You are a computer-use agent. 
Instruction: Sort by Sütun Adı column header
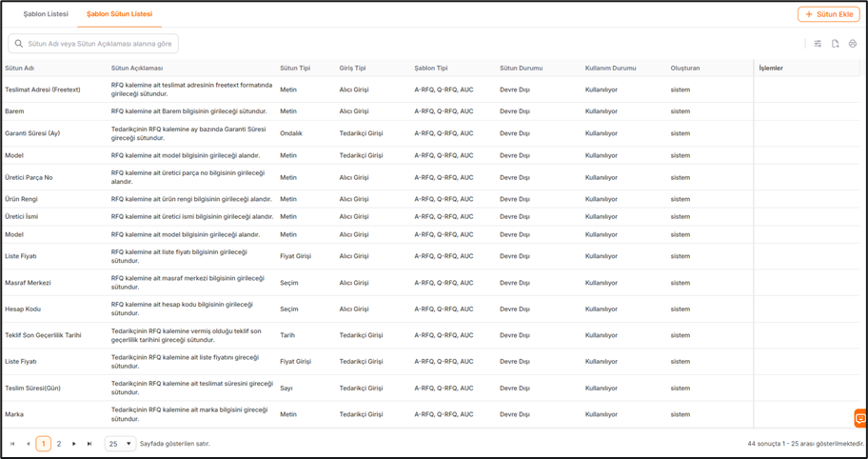[20, 68]
